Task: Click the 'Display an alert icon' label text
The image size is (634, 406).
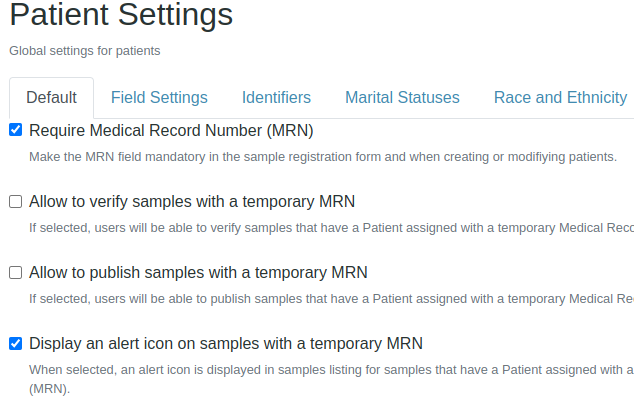Action: pos(226,343)
